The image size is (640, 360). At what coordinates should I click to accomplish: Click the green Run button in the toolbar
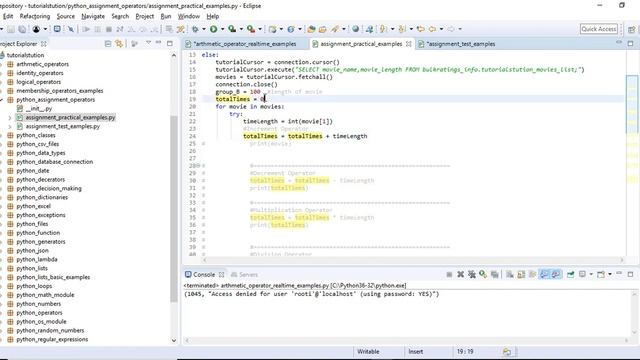[x=213, y=29]
